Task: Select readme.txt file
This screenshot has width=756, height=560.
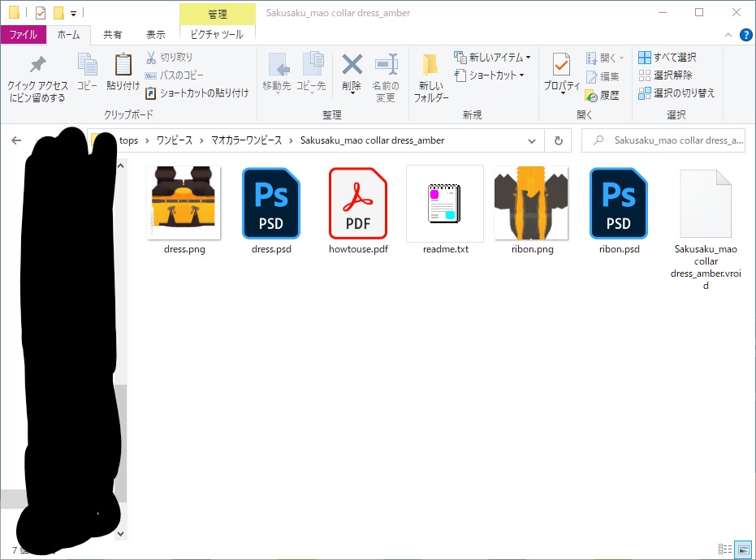Action: 445,210
